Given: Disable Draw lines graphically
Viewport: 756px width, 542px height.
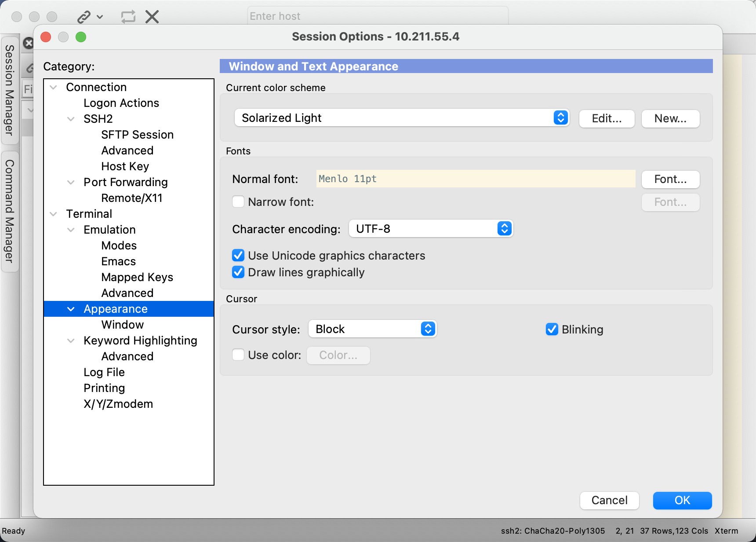Looking at the screenshot, I should point(238,272).
